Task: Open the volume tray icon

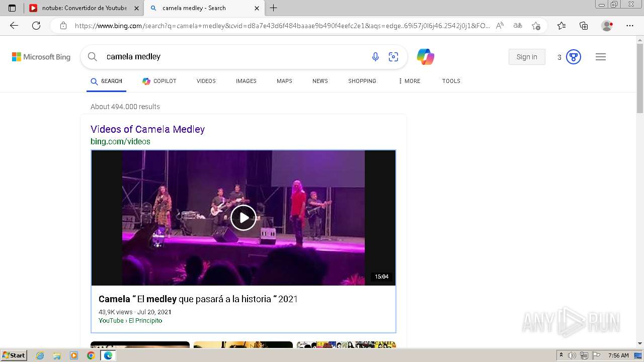Action: (572, 355)
